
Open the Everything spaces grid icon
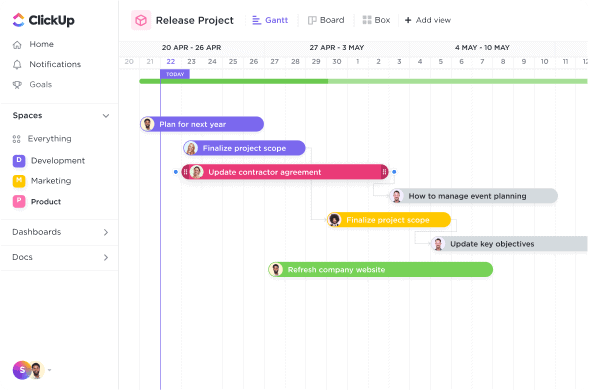17,139
